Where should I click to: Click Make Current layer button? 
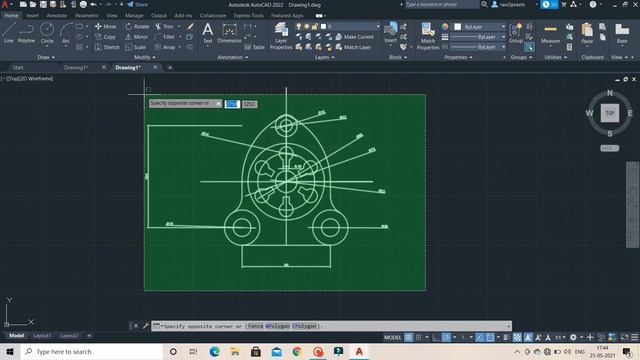tap(355, 37)
